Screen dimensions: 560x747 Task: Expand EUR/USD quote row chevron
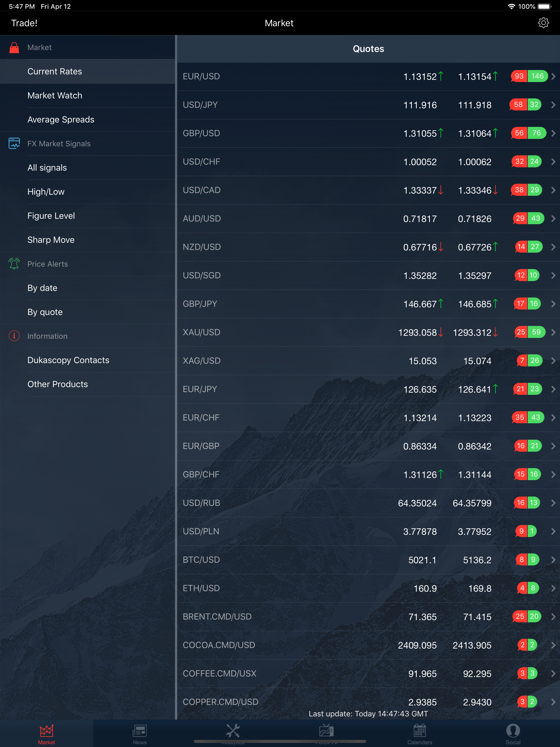(553, 77)
